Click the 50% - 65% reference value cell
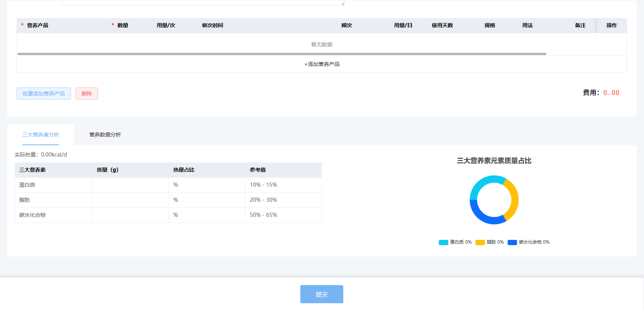 coord(263,215)
